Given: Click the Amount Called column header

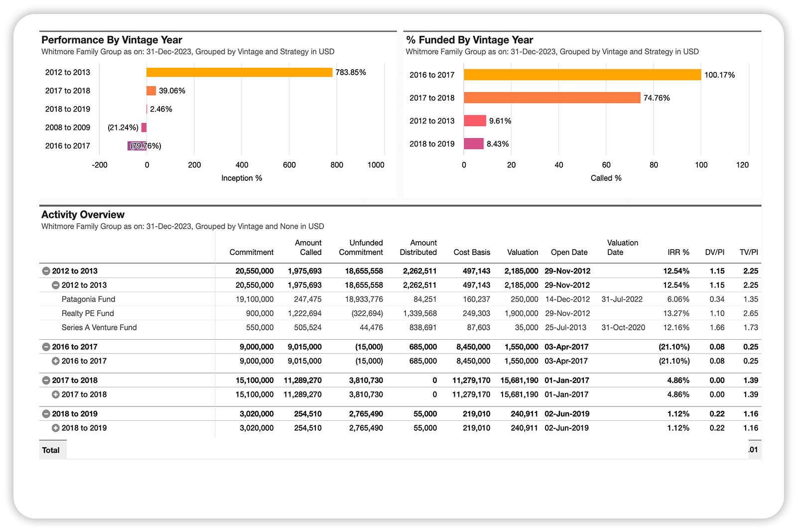Looking at the screenshot, I should coord(308,248).
